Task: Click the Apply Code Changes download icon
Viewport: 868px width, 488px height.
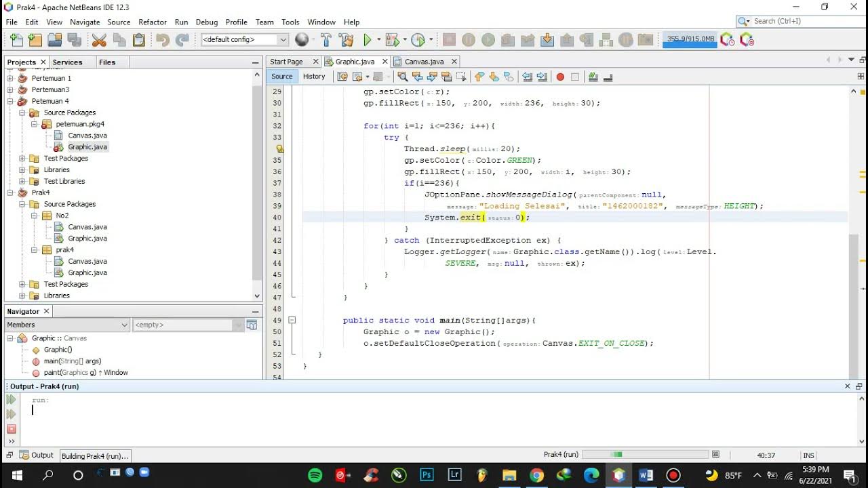Action: coord(547,40)
